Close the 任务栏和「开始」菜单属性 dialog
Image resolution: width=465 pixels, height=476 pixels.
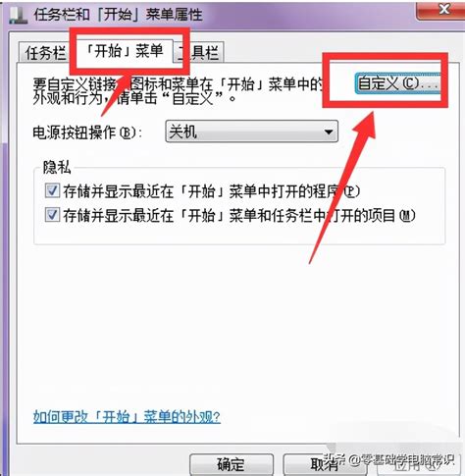click(x=442, y=10)
